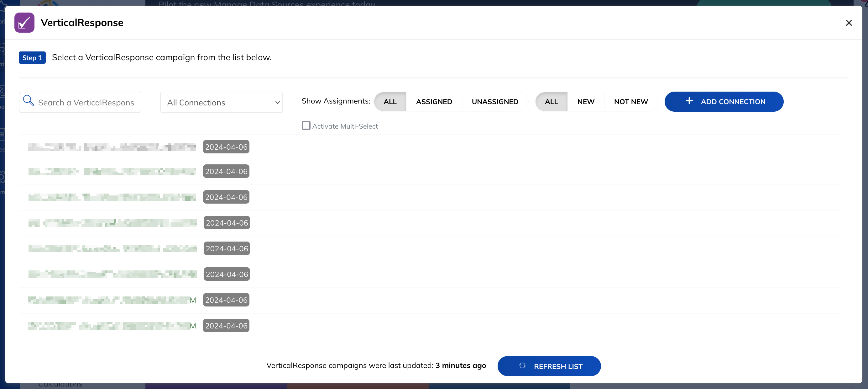The width and height of the screenshot is (868, 389).
Task: Select ALL in the New filter group
Action: (551, 102)
